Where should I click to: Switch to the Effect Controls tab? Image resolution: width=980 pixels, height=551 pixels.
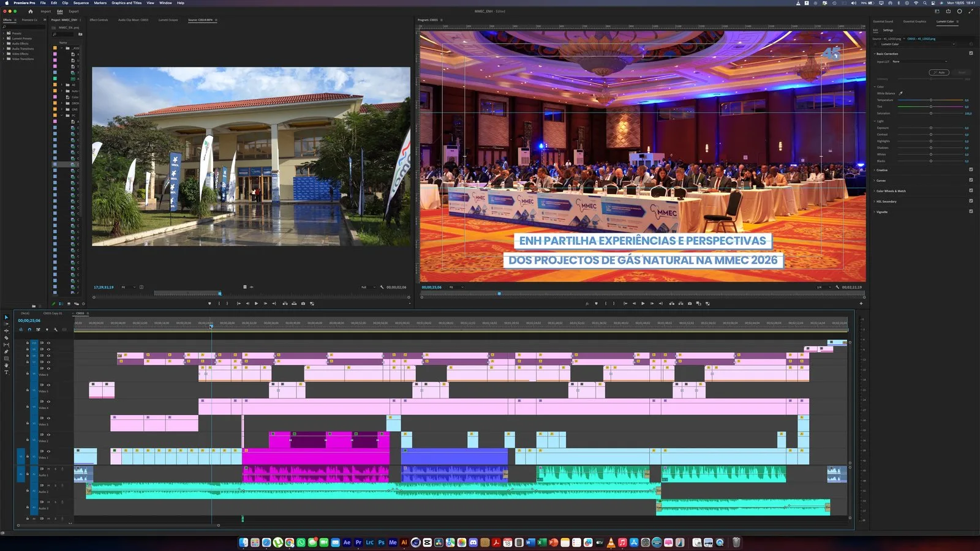(99, 20)
